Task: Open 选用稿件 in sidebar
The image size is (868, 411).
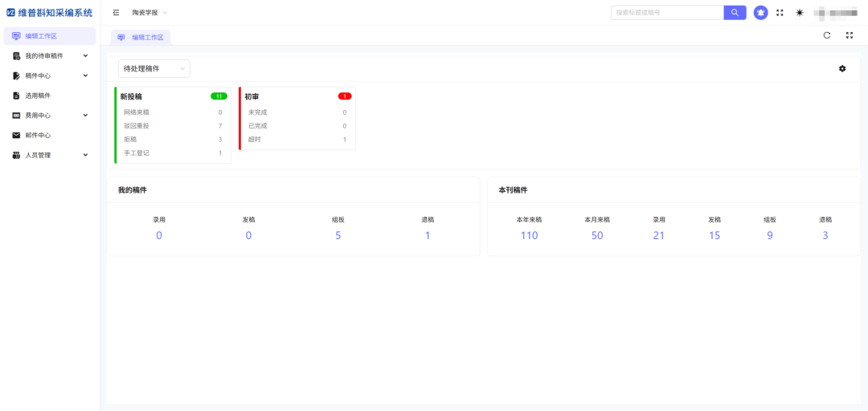Action: [x=50, y=96]
